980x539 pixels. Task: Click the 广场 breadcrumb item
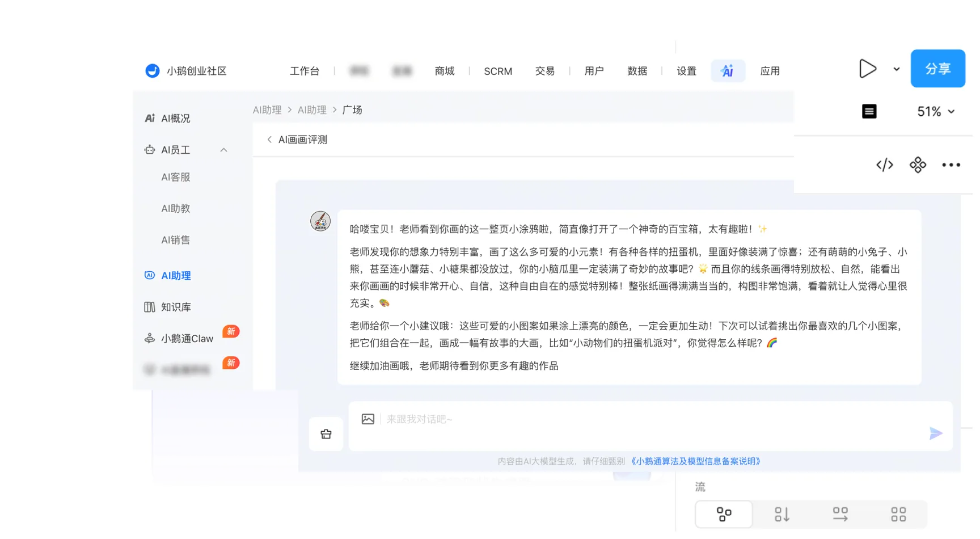click(x=352, y=110)
